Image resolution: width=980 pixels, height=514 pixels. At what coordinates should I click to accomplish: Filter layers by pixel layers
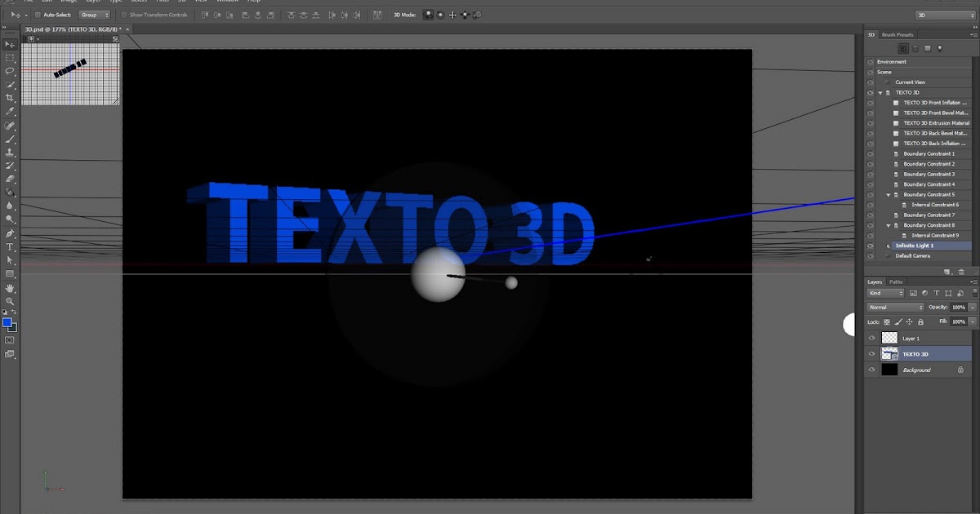915,293
